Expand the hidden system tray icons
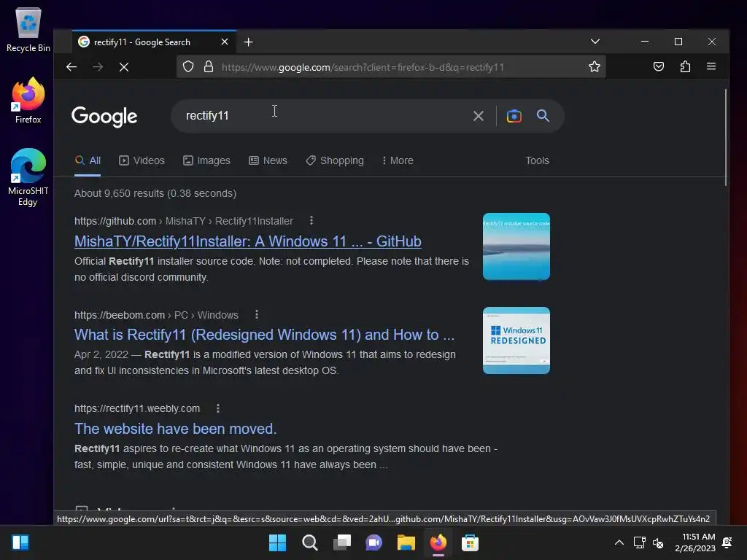The height and width of the screenshot is (560, 747). coord(619,542)
